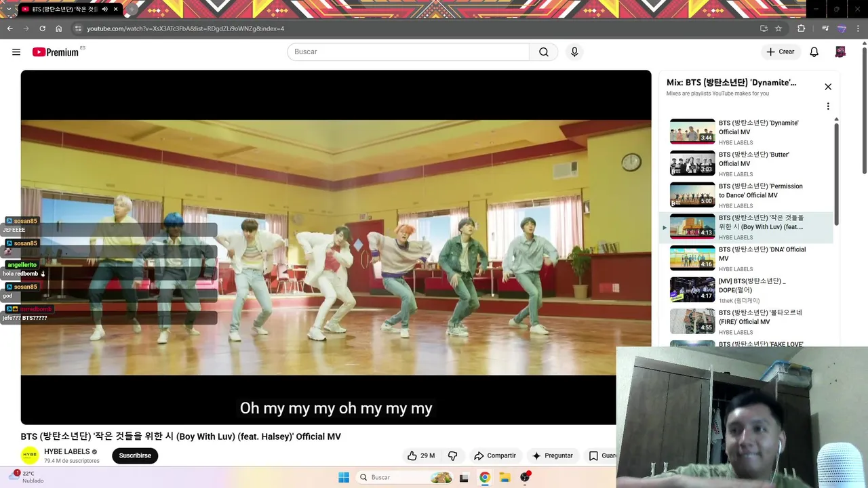Open OBS Studio from the taskbar
Image resolution: width=868 pixels, height=488 pixels.
tap(525, 477)
